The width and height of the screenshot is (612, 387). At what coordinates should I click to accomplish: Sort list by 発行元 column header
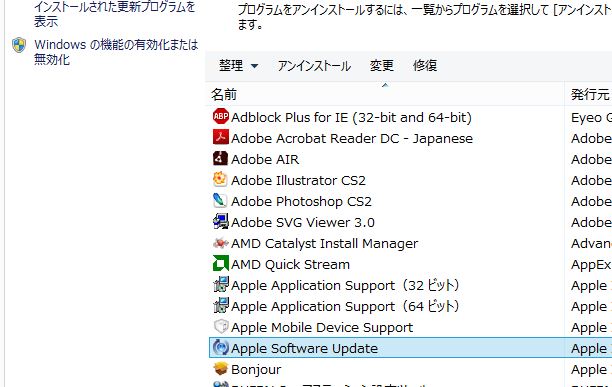591,94
